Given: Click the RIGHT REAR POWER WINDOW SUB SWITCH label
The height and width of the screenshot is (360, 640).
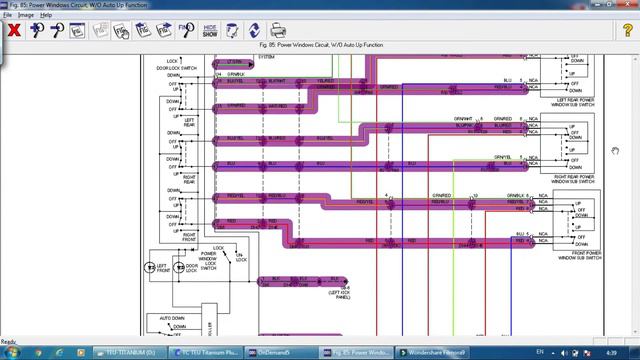Looking at the screenshot, I should (573, 179).
